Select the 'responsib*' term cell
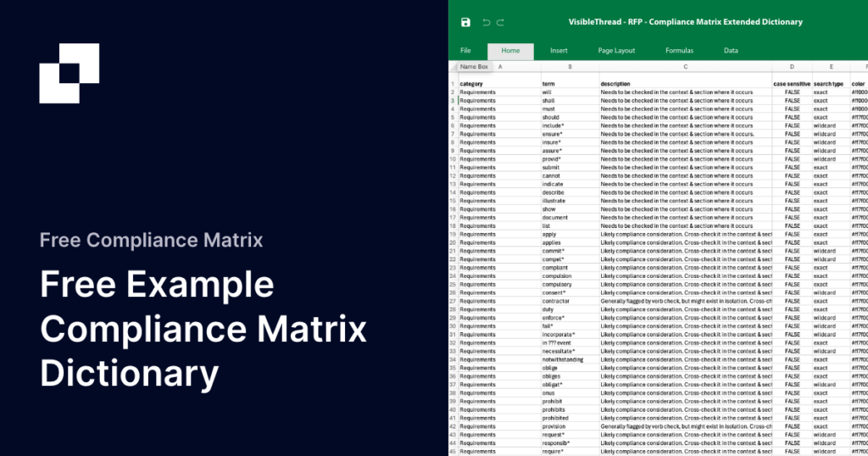This screenshot has width=868, height=456. coord(570,442)
